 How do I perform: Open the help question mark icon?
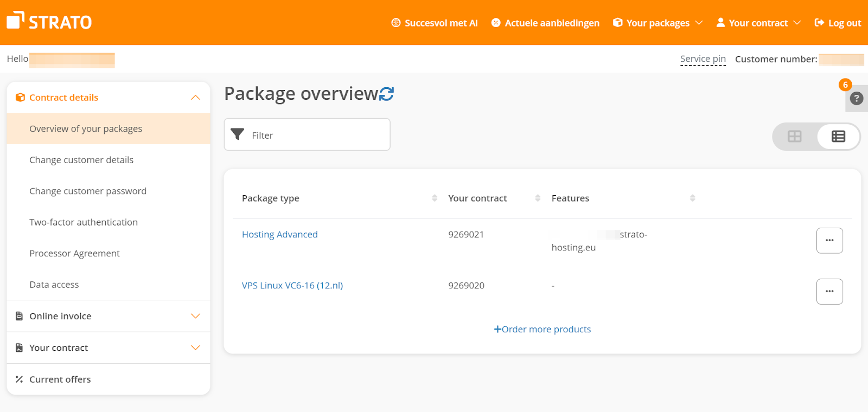pos(857,99)
